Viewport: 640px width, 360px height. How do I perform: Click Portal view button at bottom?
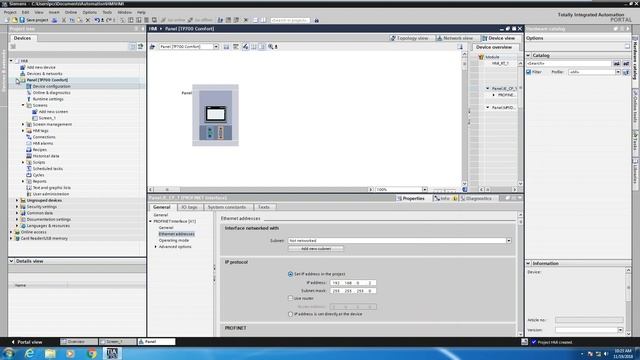point(27,342)
